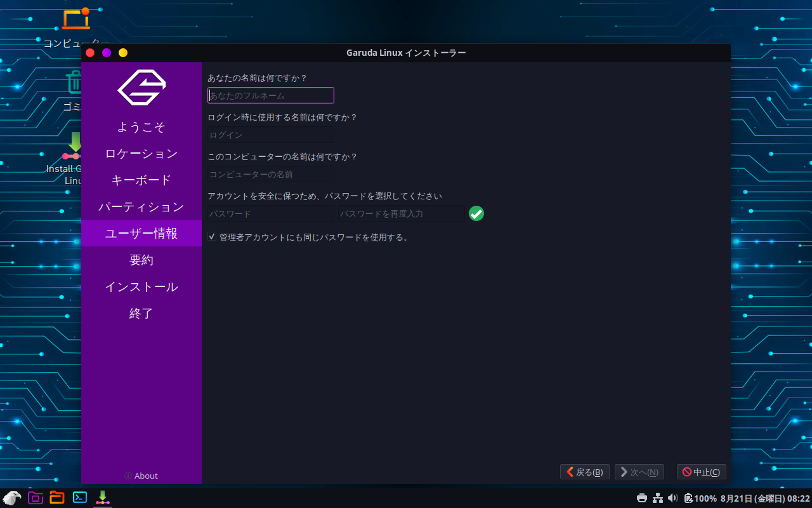Open the network tray icon
This screenshot has width=812, height=508.
point(658,498)
